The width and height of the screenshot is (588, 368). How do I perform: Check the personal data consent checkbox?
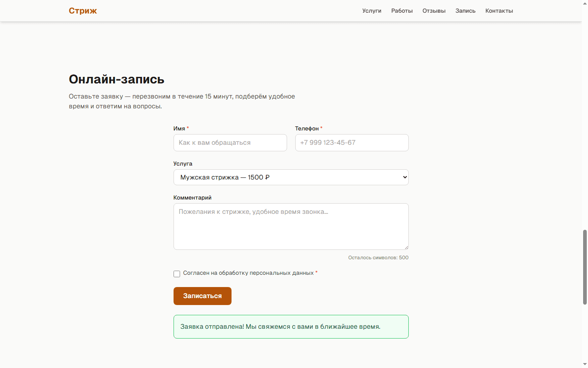(177, 274)
